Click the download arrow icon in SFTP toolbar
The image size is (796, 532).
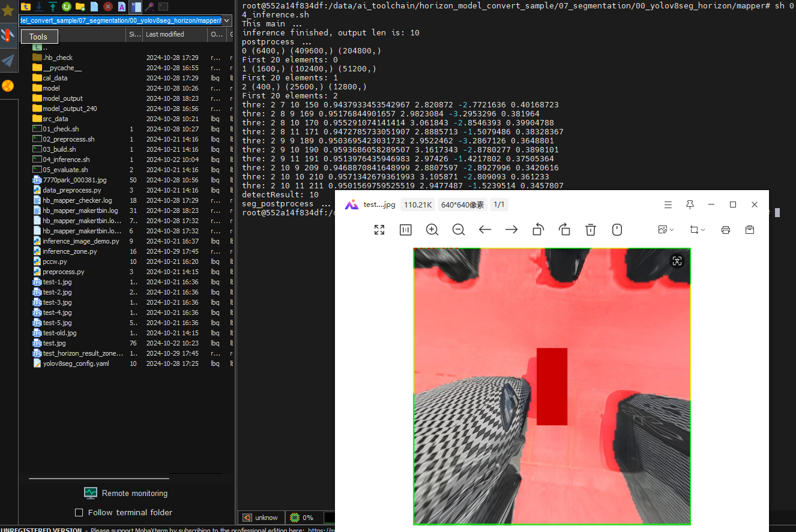(39, 7)
